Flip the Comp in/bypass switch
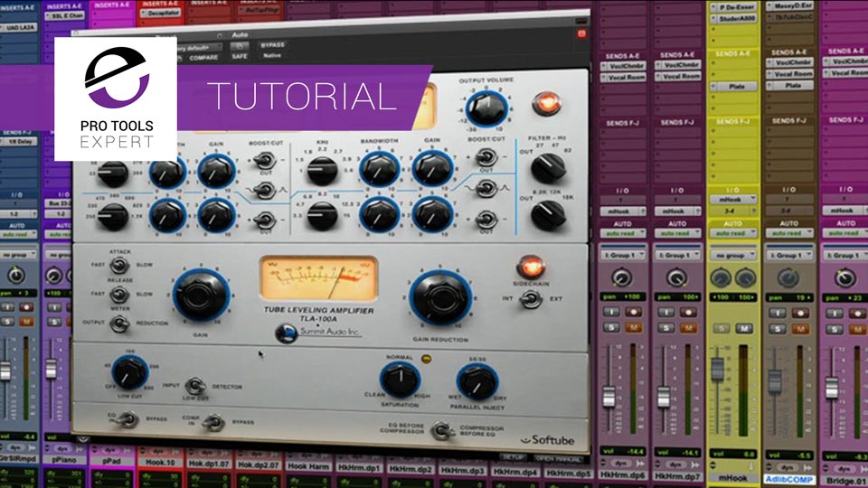The height and width of the screenshot is (488, 868). tap(213, 423)
